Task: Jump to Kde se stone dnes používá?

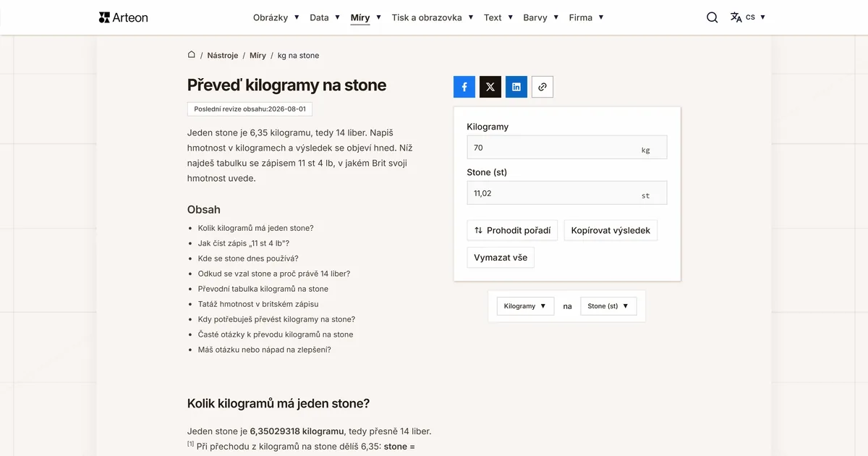Action: tap(248, 258)
